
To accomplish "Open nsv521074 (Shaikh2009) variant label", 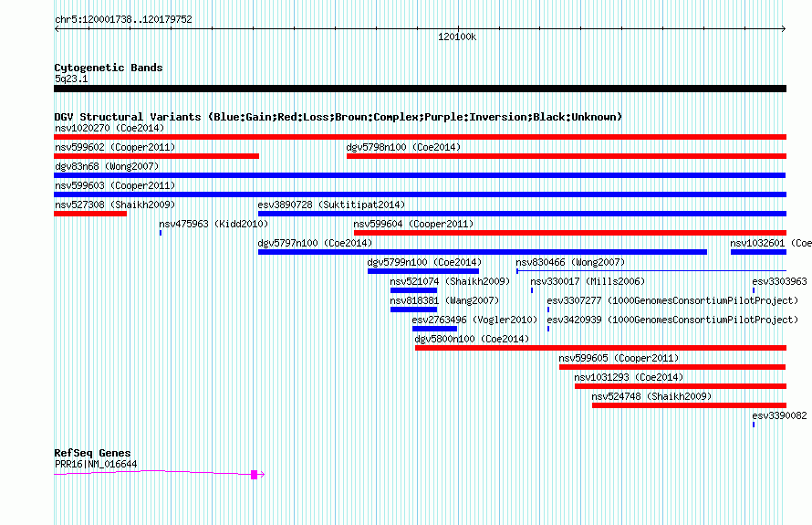I will tap(450, 281).
